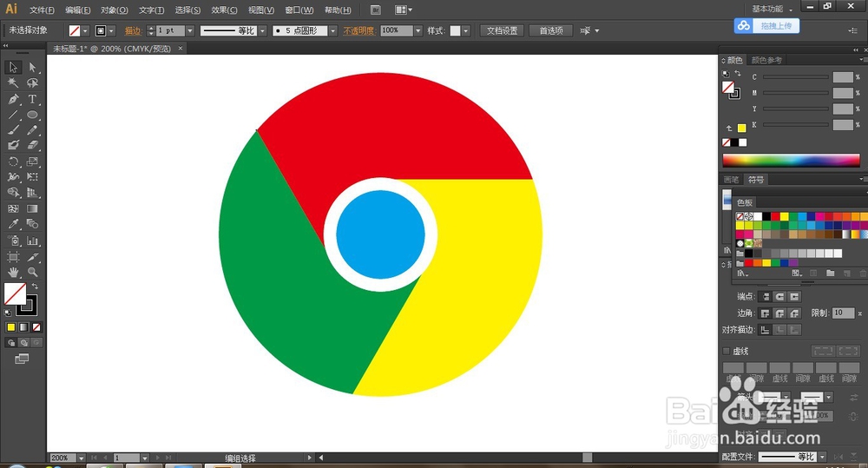The image size is (868, 468).
Task: Select the Hand tool
Action: 13,273
